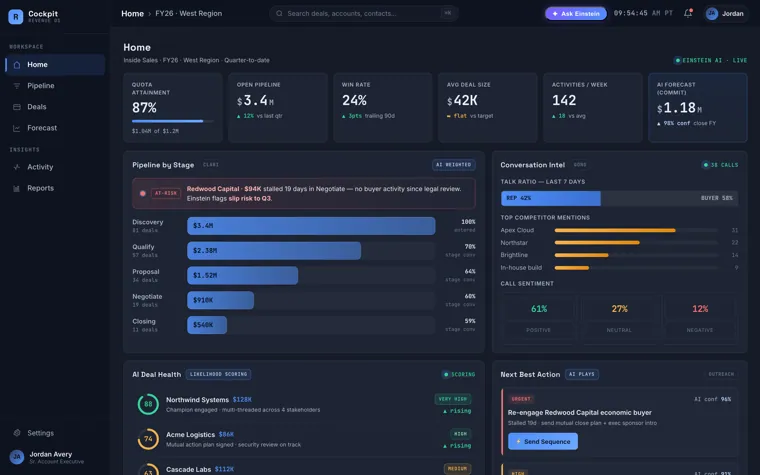The image size is (760, 475).
Task: Select the Qualify $2.38M bar
Action: 274,251
